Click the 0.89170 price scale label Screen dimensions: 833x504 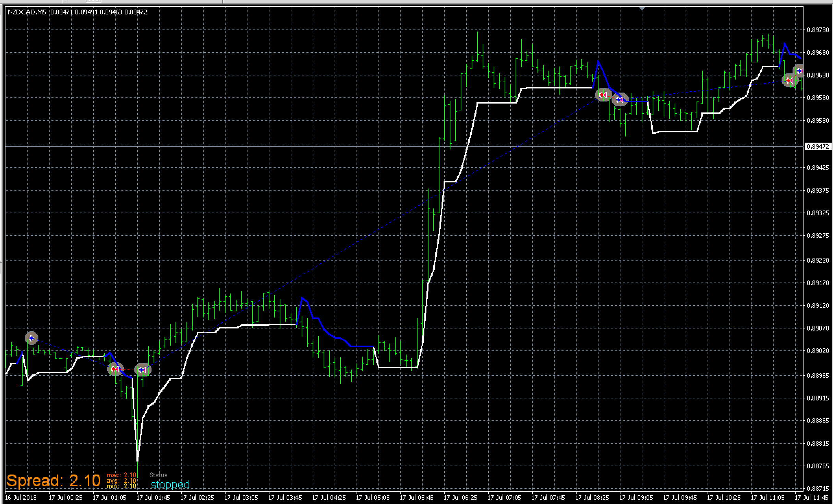tap(818, 283)
